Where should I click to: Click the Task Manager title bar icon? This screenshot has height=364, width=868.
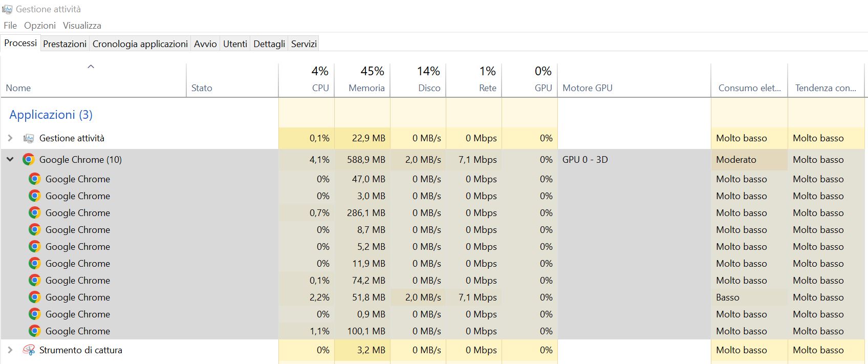click(7, 9)
